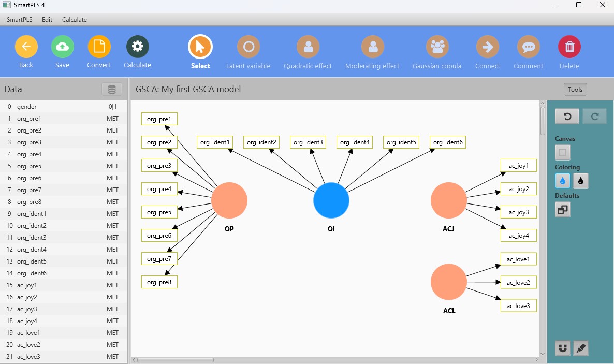Activate the Connect arrow tool
The width and height of the screenshot is (614, 364).
487,47
